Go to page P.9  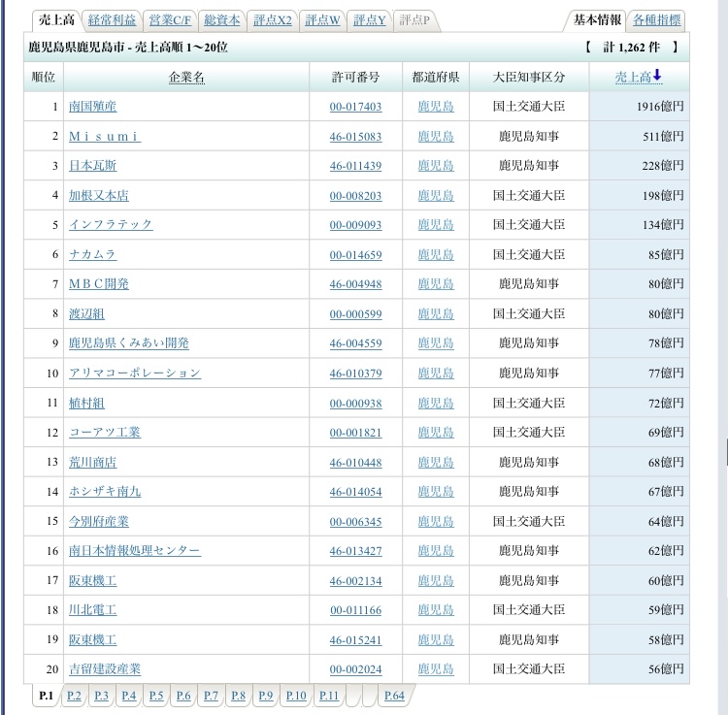pyautogui.click(x=266, y=696)
